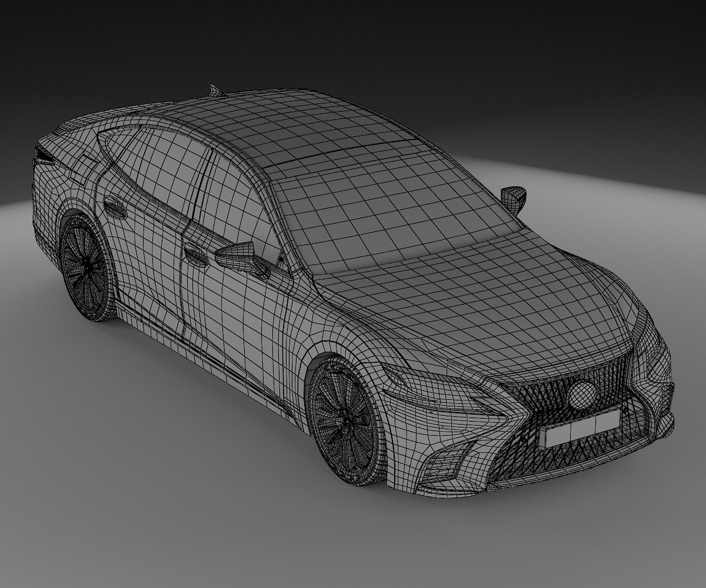The width and height of the screenshot is (706, 588).
Task: Select the front door handle
Action: click(196, 254)
